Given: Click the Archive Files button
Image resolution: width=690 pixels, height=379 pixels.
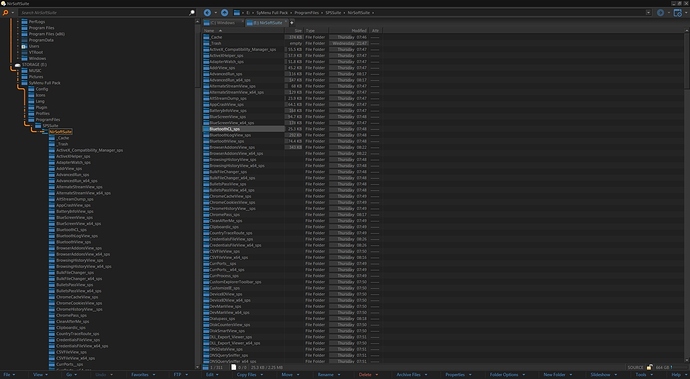Looking at the screenshot, I should coord(411,375).
